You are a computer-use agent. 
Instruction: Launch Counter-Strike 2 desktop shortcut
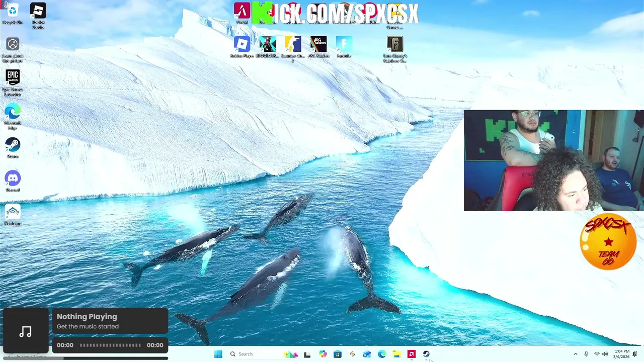(293, 49)
